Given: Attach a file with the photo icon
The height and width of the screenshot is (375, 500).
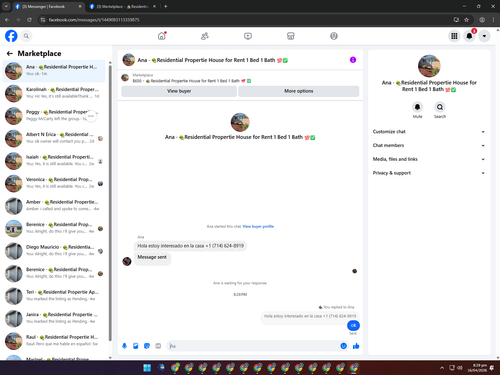Looking at the screenshot, I should (136, 346).
